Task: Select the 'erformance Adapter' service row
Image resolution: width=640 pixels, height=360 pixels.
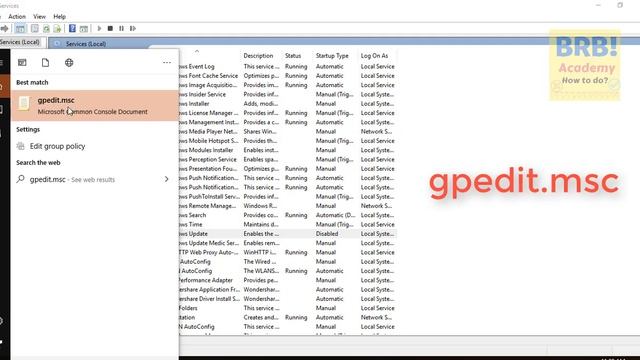Action: tap(288, 280)
